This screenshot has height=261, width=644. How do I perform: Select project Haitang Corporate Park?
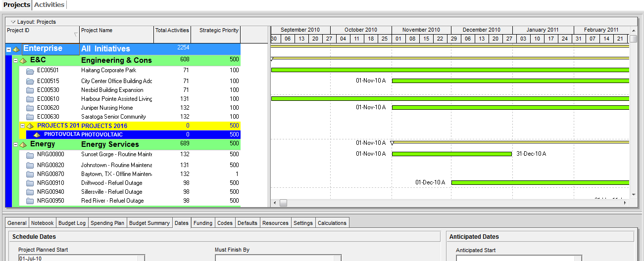coord(108,70)
